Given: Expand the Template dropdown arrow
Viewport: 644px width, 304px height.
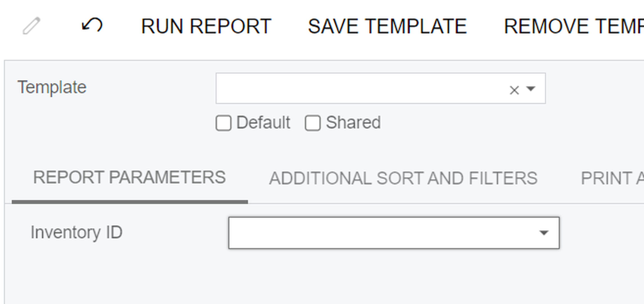Looking at the screenshot, I should (x=531, y=89).
